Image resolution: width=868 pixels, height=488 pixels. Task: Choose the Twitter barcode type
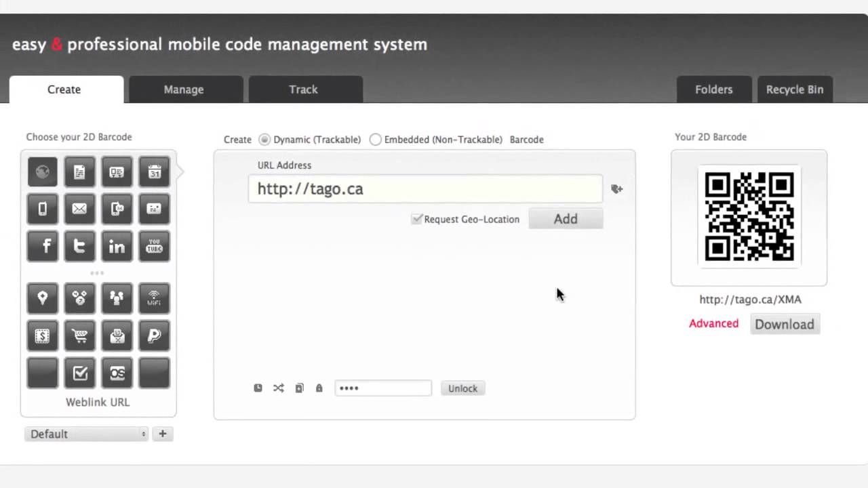pos(79,246)
